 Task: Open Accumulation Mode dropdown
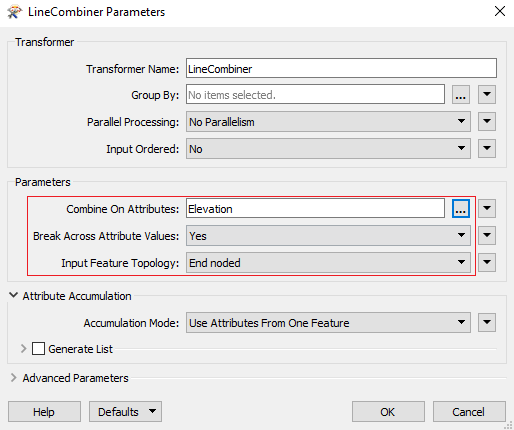point(328,323)
